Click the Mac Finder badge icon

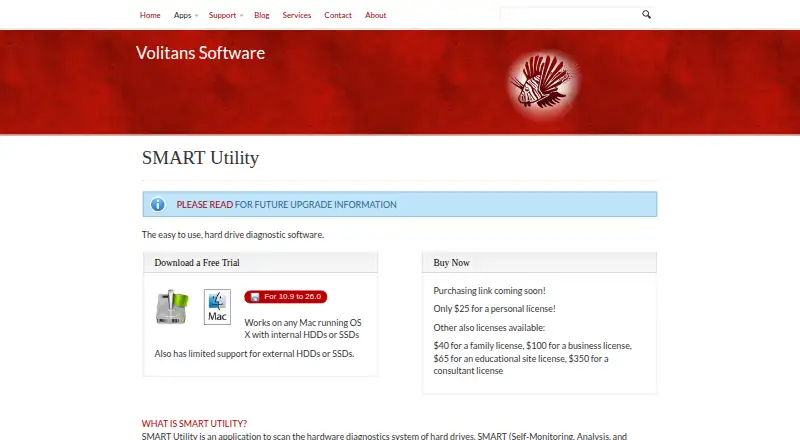coord(217,307)
